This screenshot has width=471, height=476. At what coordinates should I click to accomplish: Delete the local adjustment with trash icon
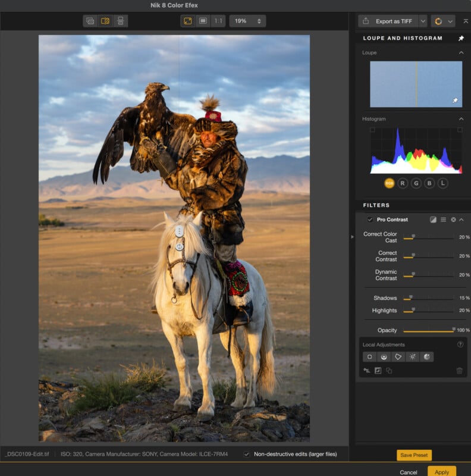(x=459, y=371)
